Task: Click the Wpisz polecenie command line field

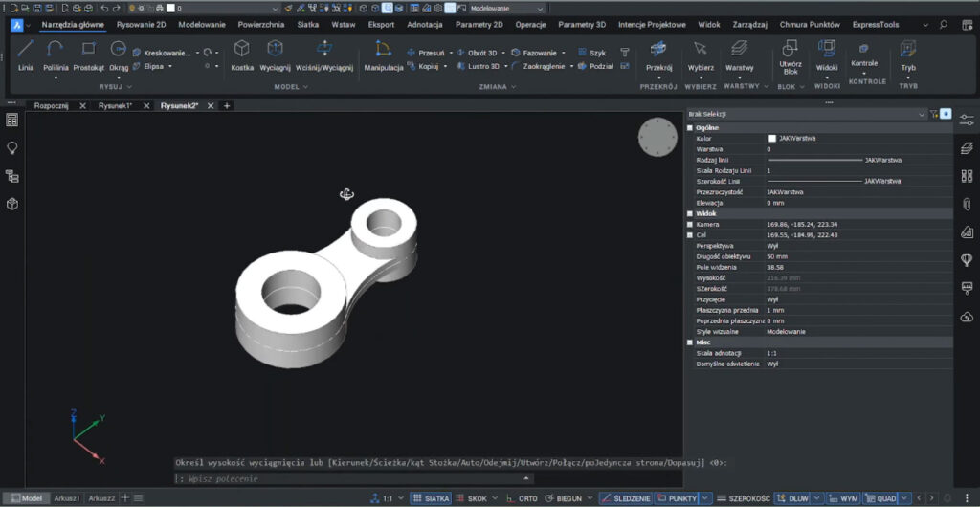Action: [353, 478]
